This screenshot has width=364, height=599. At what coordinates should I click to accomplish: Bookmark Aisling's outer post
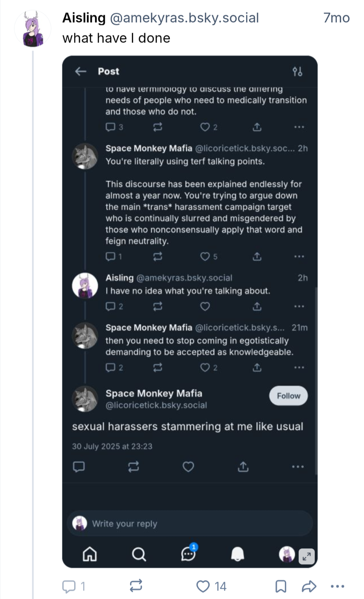coord(281,586)
